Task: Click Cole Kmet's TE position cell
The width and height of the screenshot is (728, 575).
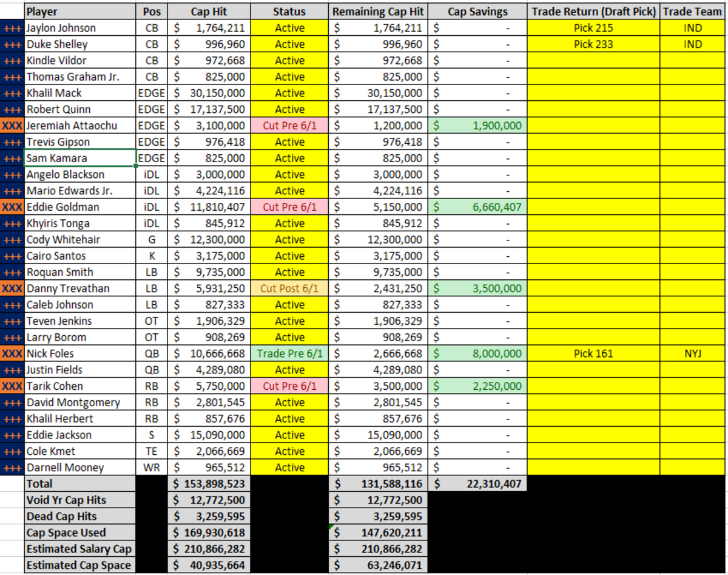Action: (152, 451)
